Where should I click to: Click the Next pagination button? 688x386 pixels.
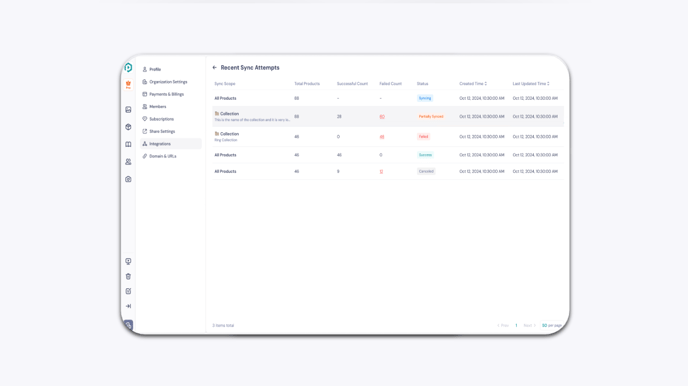point(530,325)
